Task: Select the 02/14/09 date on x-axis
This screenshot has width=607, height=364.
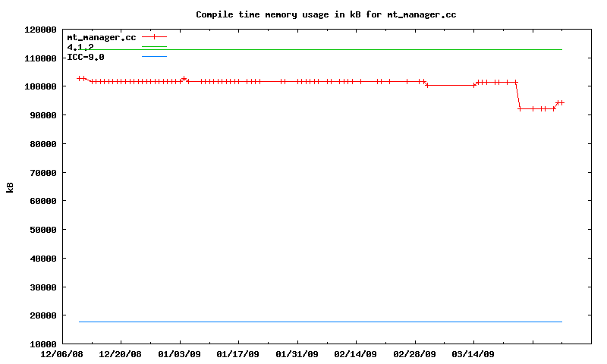Action: (356, 354)
